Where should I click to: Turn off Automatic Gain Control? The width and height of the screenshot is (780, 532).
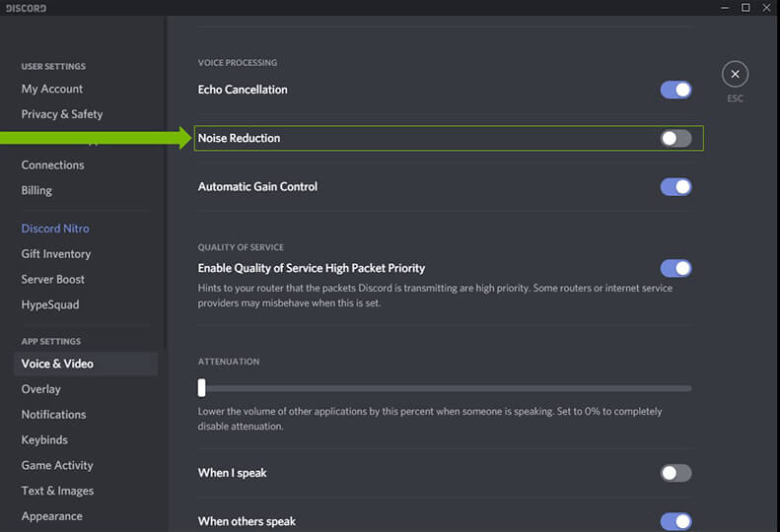click(675, 187)
